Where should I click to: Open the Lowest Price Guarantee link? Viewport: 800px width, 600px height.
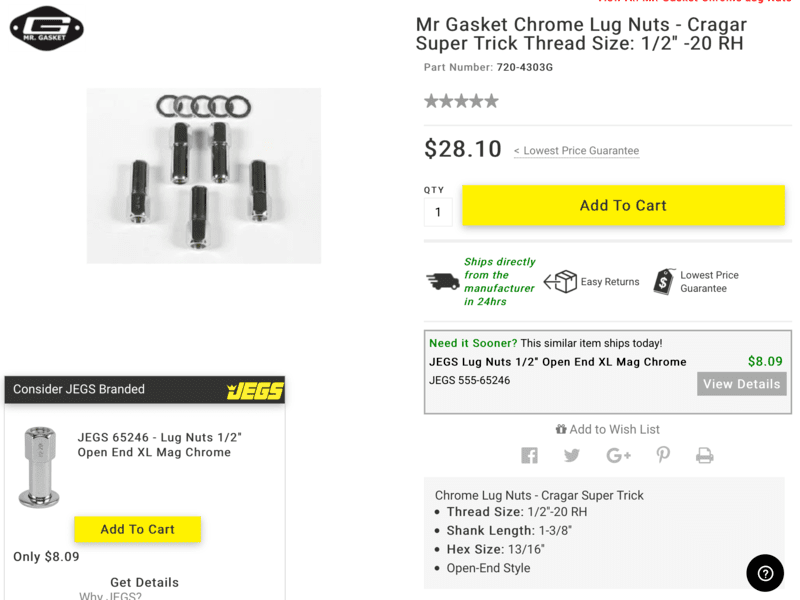click(x=576, y=151)
